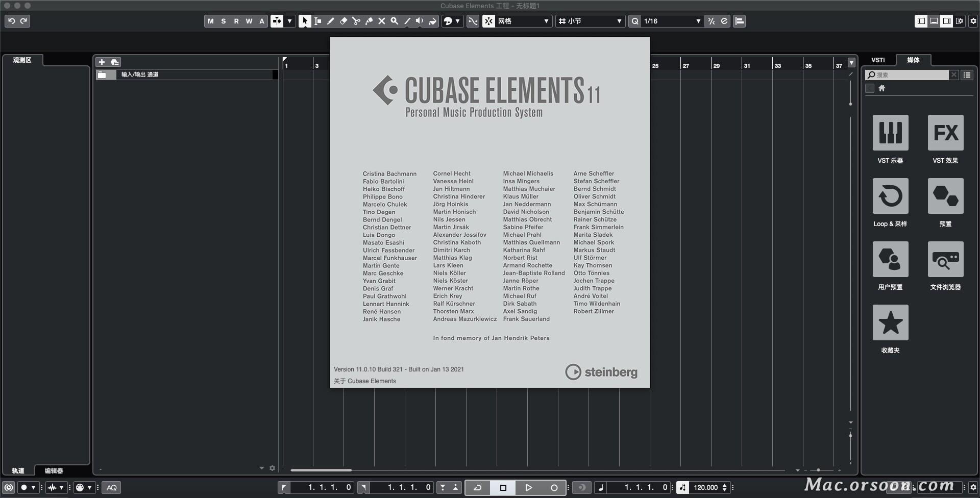
Task: Select the 编辑器 editor tab
Action: (x=54, y=470)
